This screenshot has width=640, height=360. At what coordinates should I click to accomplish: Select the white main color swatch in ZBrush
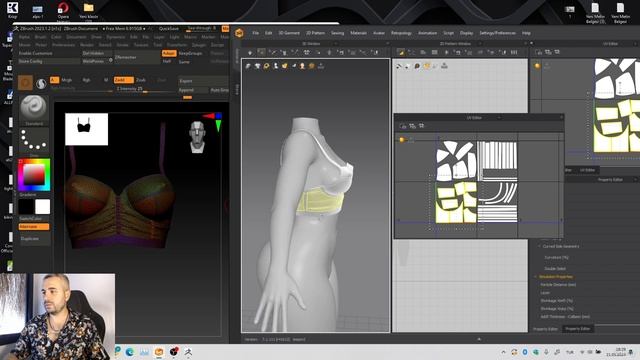(x=42, y=207)
